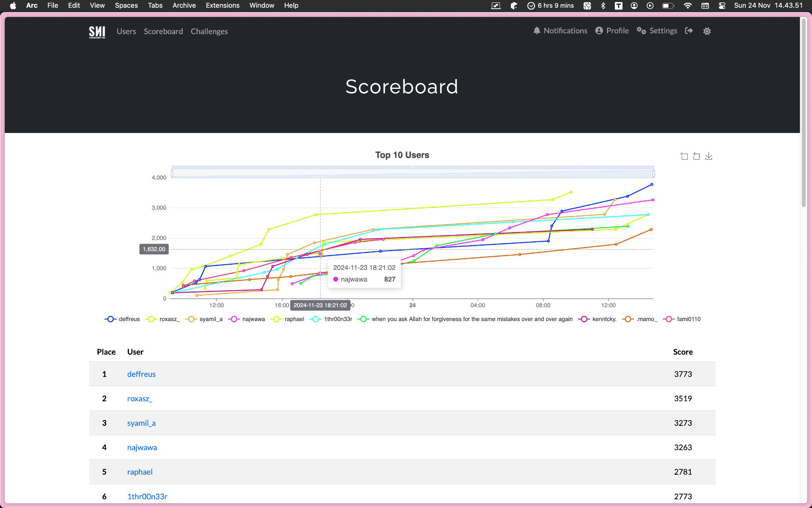Toggle the dark/light theme sun icon

(707, 31)
